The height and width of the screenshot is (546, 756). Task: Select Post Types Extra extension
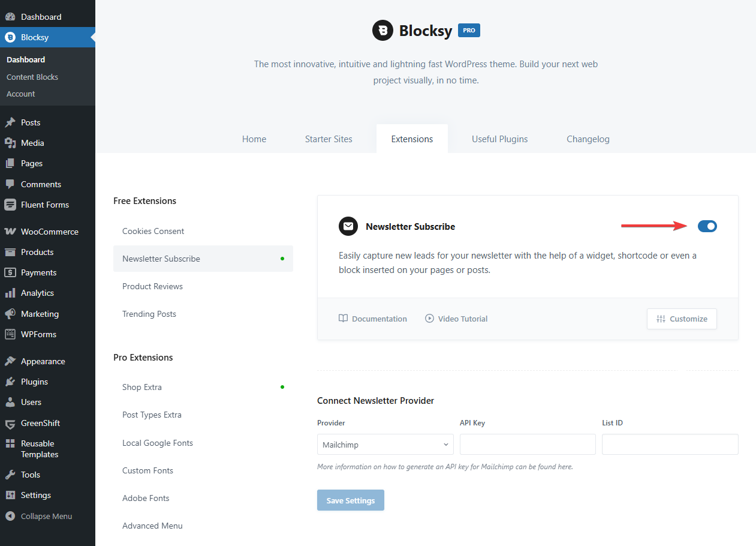(x=203, y=415)
